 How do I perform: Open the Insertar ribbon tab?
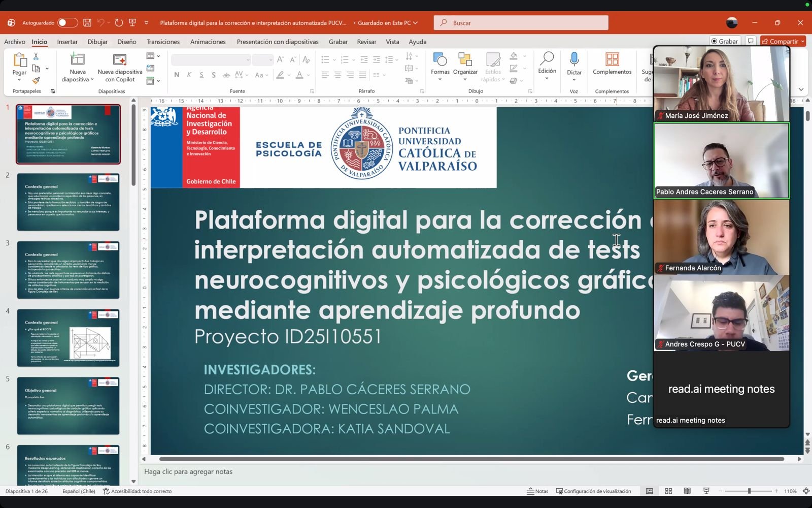pos(67,42)
